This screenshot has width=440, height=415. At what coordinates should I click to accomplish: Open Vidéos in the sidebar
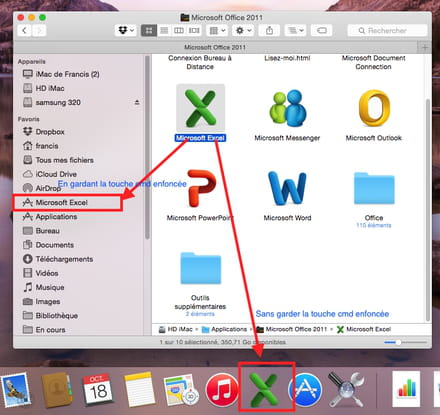coord(40,273)
